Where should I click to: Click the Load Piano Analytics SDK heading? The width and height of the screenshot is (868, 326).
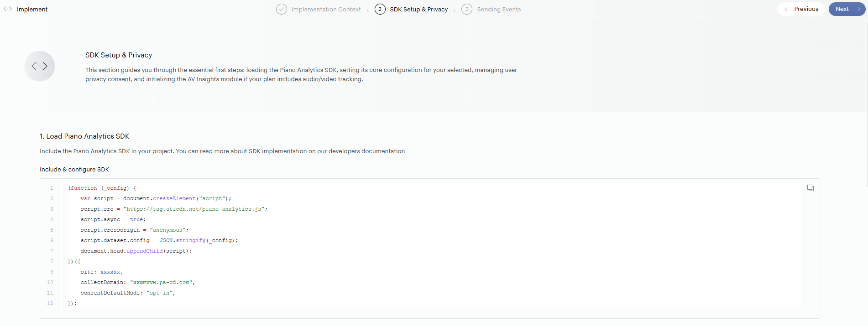pyautogui.click(x=84, y=136)
